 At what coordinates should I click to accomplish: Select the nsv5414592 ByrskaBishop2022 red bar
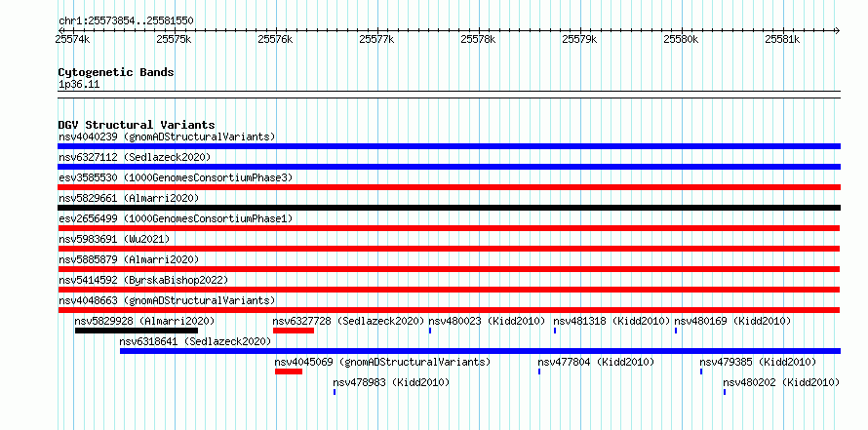[x=449, y=290]
